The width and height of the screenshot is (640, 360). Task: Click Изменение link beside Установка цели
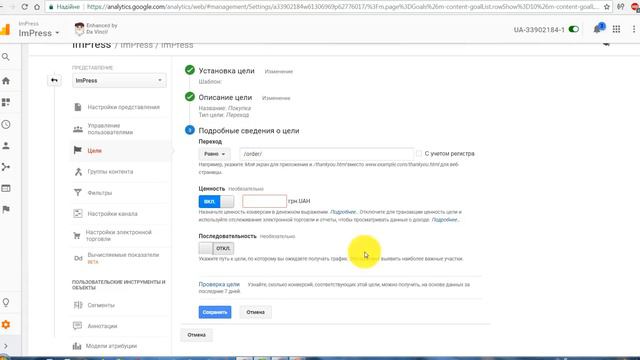coord(278,71)
